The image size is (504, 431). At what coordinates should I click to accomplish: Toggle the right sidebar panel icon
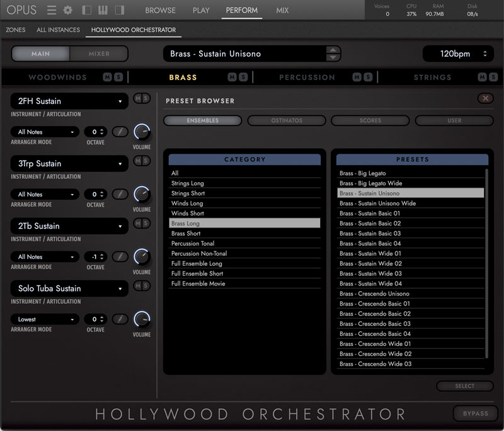coord(119,10)
